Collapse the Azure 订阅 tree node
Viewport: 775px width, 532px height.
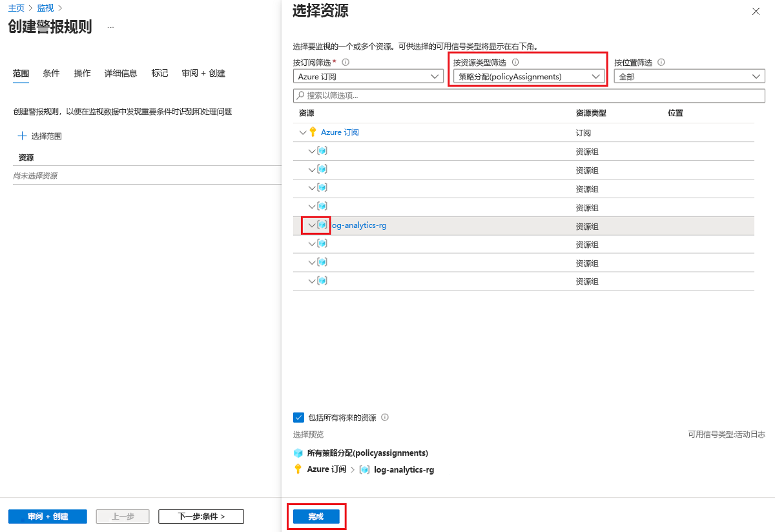(303, 132)
